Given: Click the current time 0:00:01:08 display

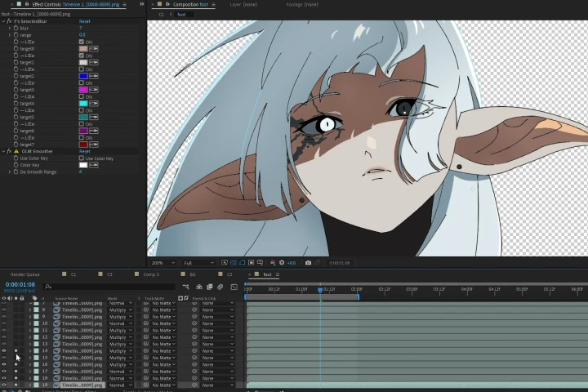Looking at the screenshot, I should point(20,285).
